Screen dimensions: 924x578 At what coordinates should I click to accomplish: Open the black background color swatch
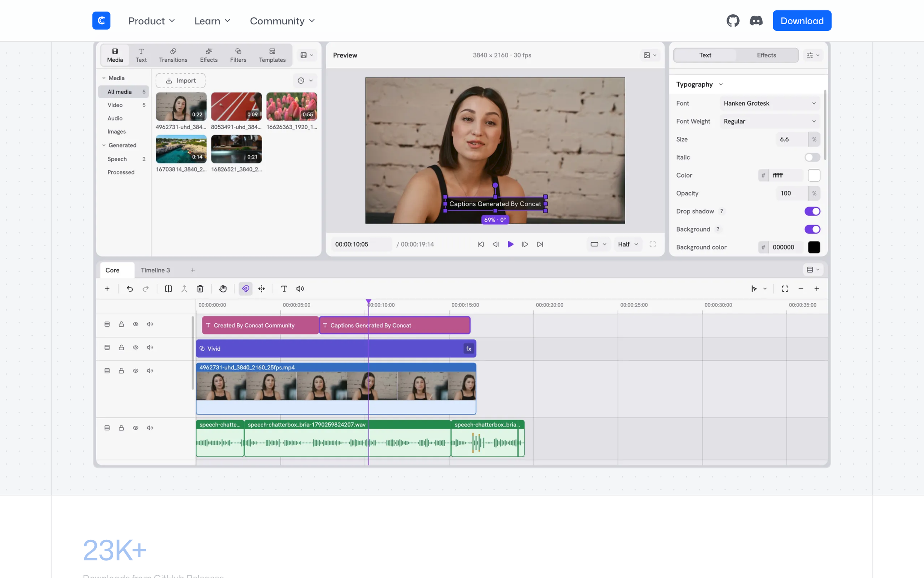point(814,247)
